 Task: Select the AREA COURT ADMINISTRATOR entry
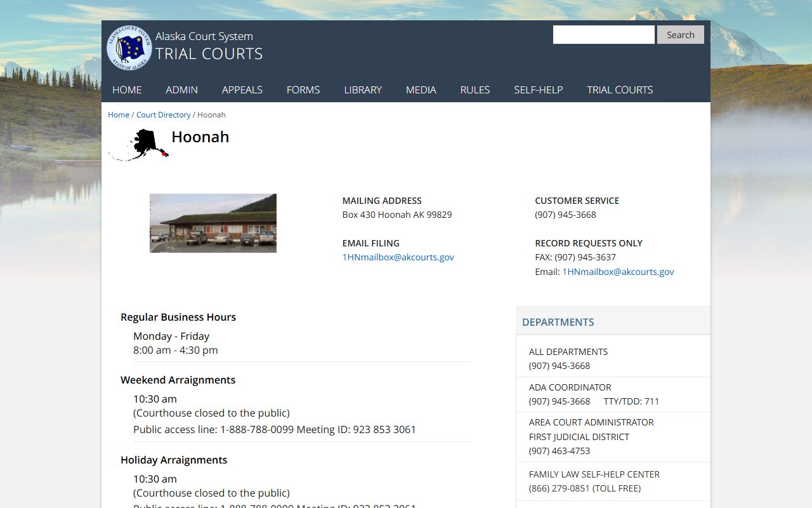(591, 422)
